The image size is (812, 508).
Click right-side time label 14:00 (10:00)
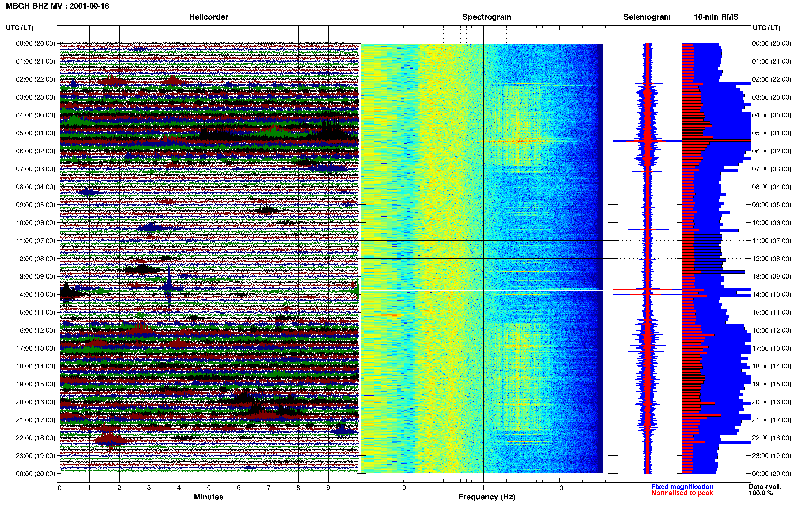coord(772,295)
